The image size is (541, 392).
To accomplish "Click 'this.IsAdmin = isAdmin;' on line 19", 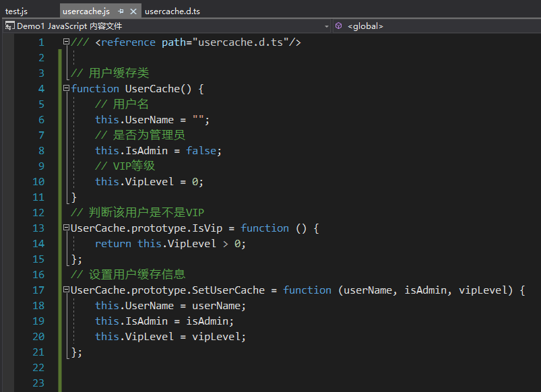I will tap(164, 321).
